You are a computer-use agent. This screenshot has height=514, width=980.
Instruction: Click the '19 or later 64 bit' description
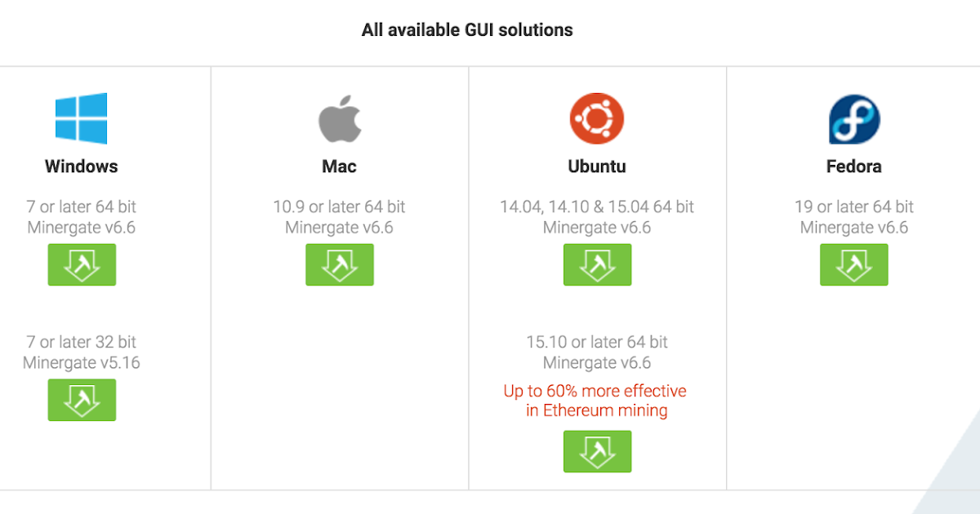pos(854,207)
